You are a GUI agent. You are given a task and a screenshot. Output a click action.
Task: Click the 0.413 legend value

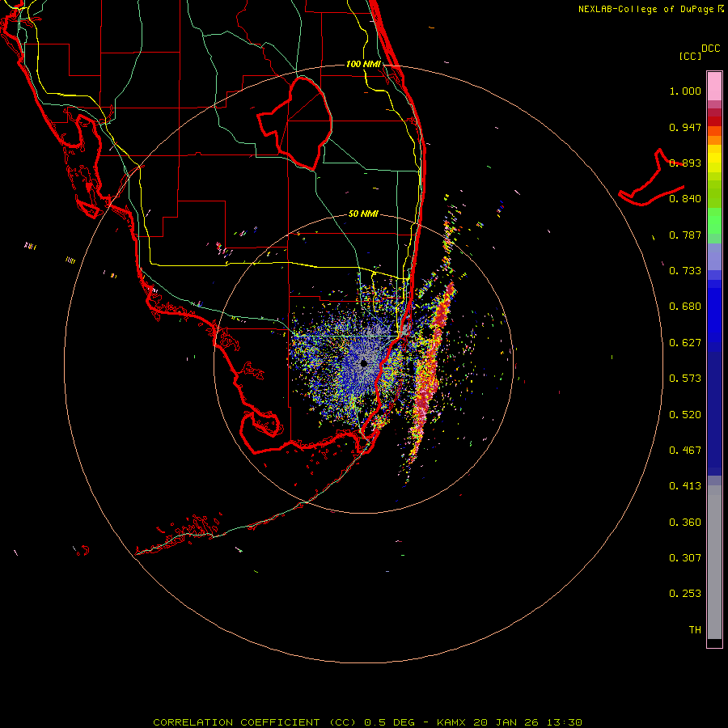[685, 486]
